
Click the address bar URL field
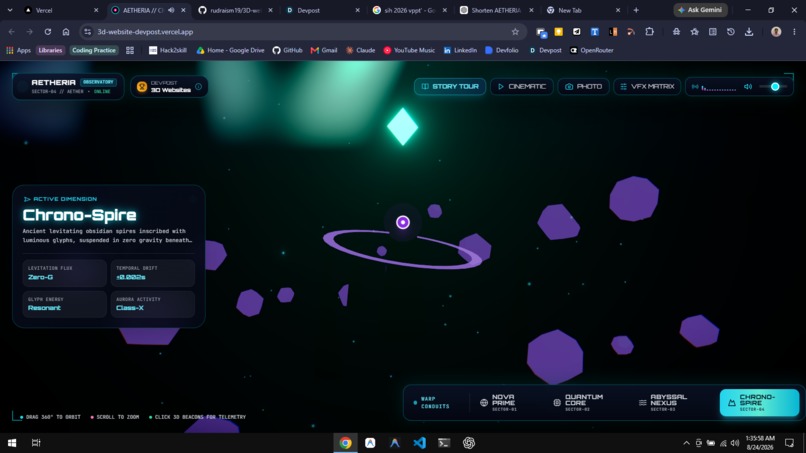pyautogui.click(x=301, y=32)
